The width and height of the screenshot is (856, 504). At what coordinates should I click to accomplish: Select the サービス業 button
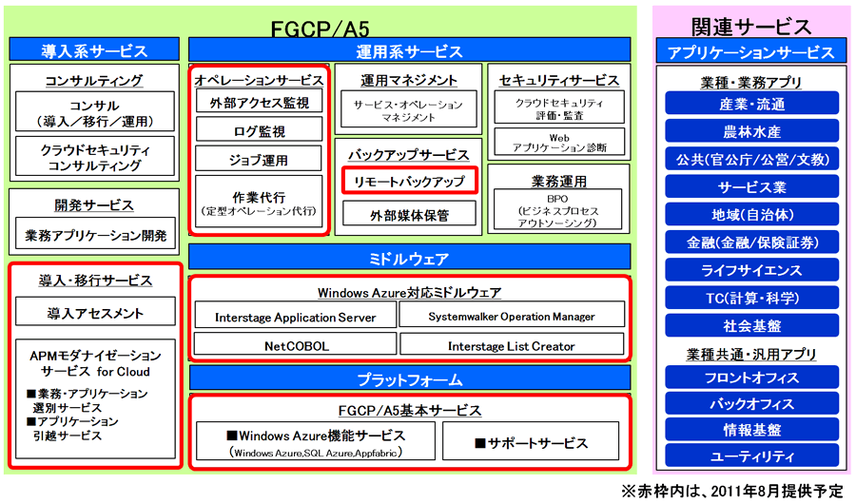[x=751, y=186]
